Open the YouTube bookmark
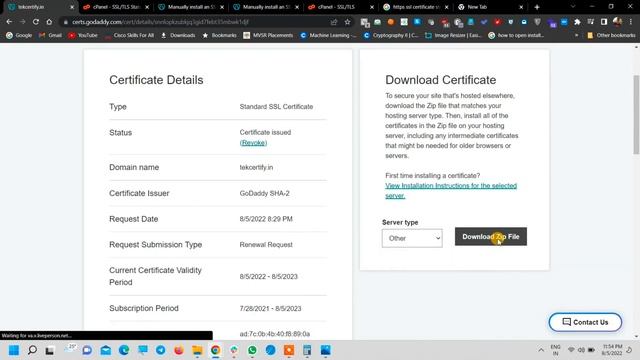 coord(83,36)
